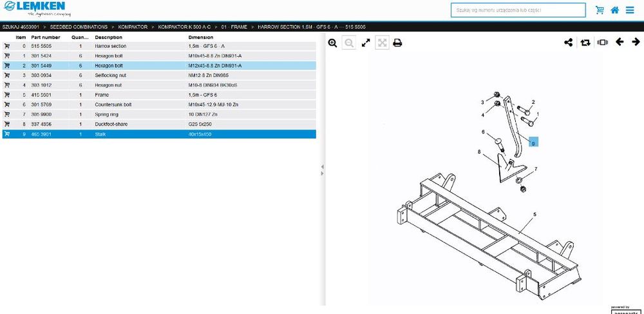Select the Stalk row description
Image resolution: width=644 pixels, height=314 pixels.
[100, 134]
